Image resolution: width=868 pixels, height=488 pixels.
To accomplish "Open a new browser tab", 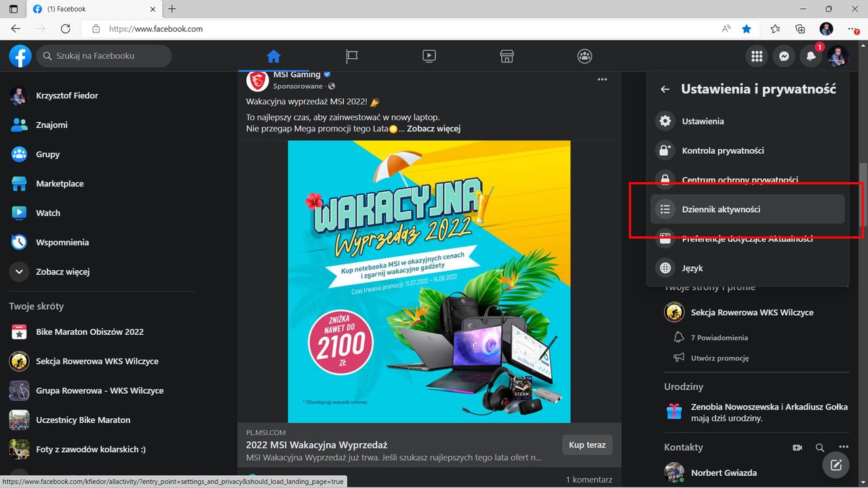I will point(172,9).
